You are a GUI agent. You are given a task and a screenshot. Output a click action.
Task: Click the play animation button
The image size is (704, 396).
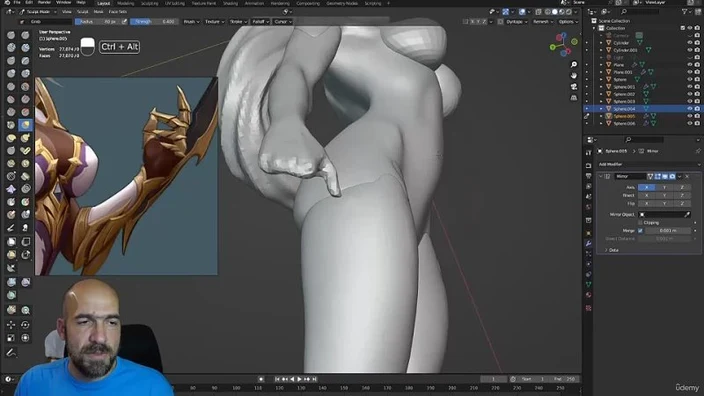click(x=299, y=379)
